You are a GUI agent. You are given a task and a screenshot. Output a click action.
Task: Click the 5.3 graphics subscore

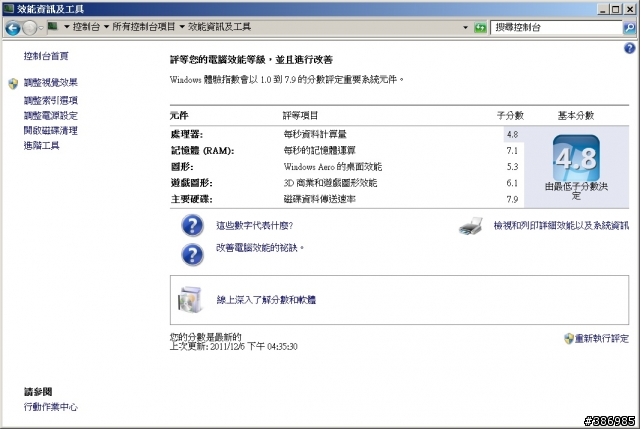point(512,166)
